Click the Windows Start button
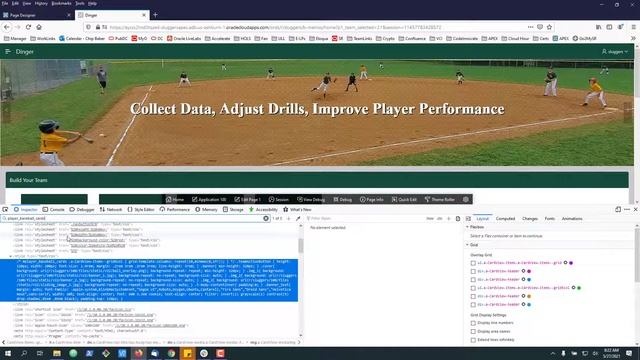The image size is (640, 360). (x=8, y=353)
